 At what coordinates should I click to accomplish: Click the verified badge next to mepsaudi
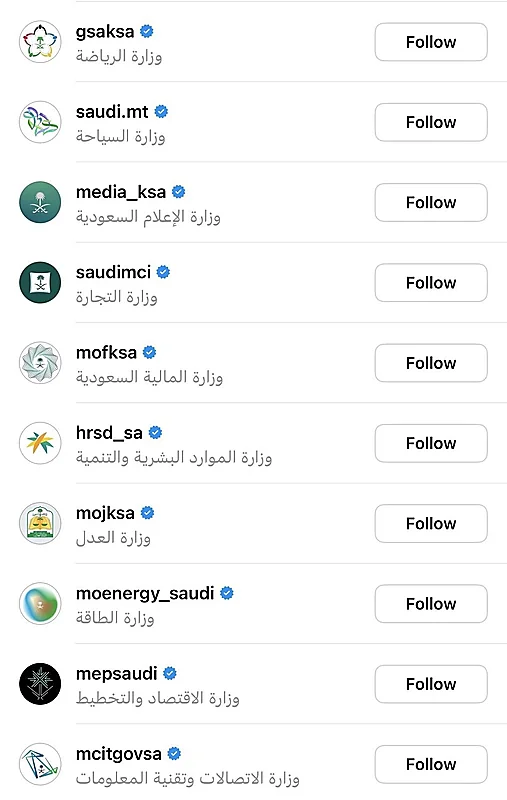click(x=170, y=673)
